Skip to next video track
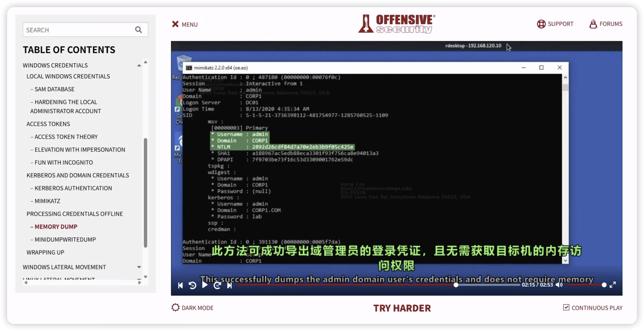This screenshot has height=331, width=644. click(229, 285)
